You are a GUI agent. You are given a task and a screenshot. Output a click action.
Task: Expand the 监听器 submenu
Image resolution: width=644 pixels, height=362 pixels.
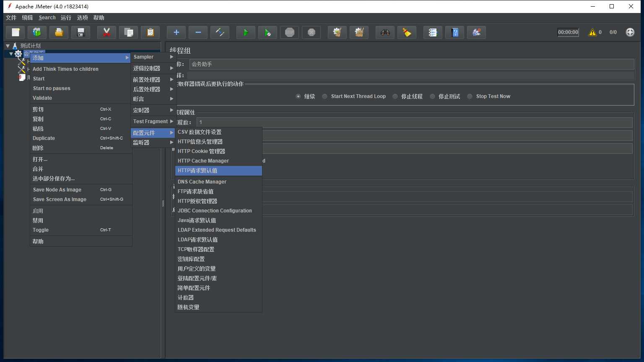point(153,142)
